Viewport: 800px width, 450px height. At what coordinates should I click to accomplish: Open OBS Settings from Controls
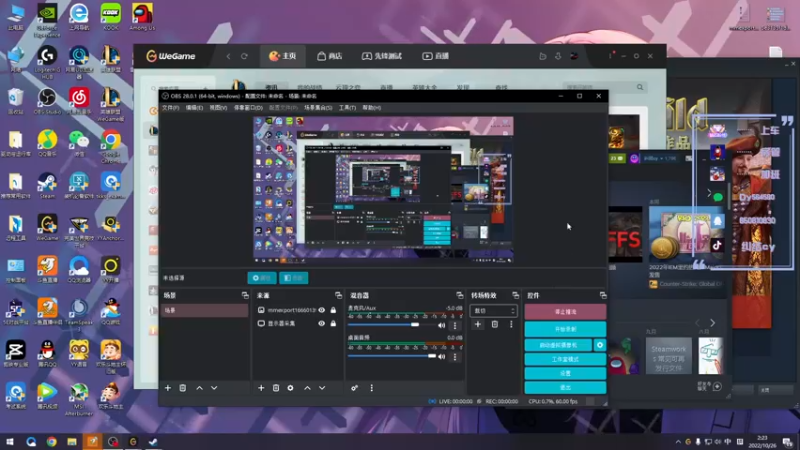point(565,373)
